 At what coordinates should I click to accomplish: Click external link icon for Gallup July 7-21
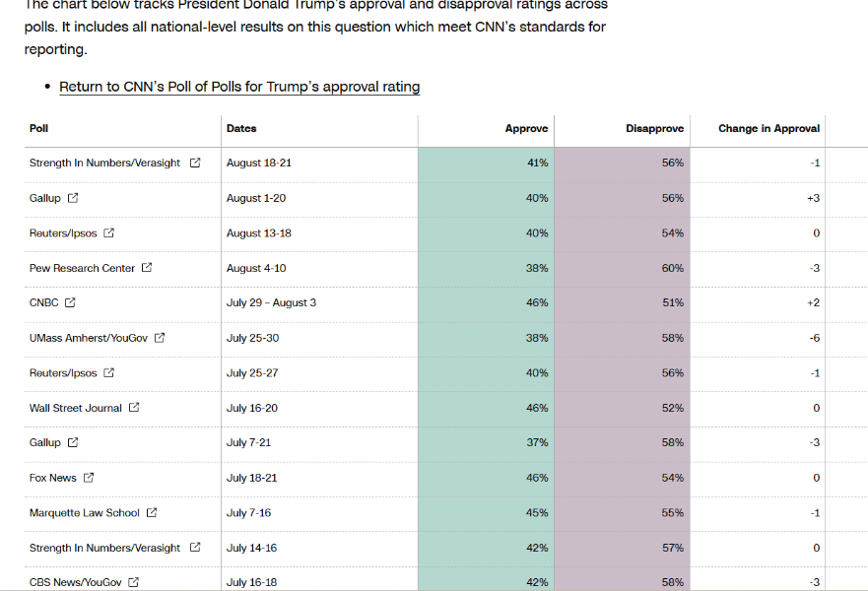pyautogui.click(x=73, y=442)
